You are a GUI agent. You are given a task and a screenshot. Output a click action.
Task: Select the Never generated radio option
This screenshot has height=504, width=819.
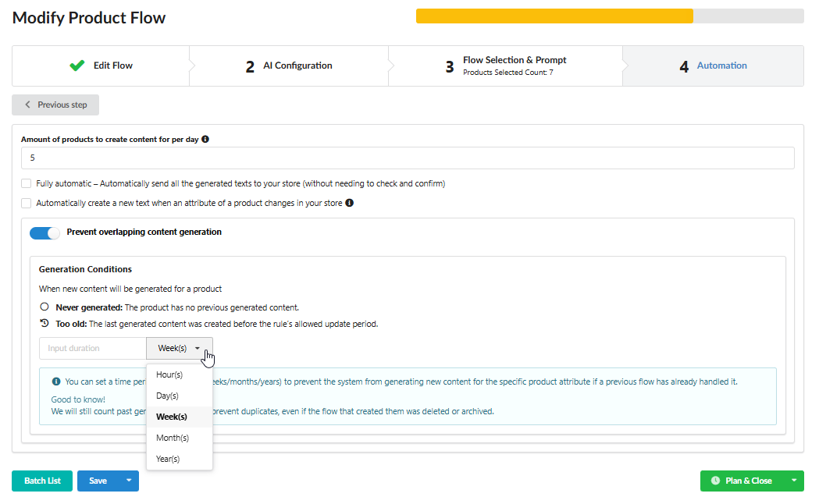45,307
